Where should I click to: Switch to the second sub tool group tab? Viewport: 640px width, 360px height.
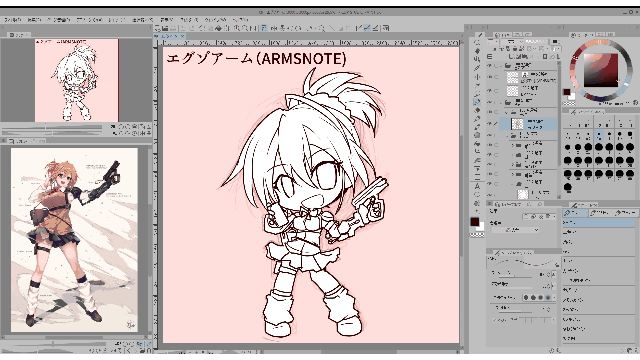(x=600, y=213)
